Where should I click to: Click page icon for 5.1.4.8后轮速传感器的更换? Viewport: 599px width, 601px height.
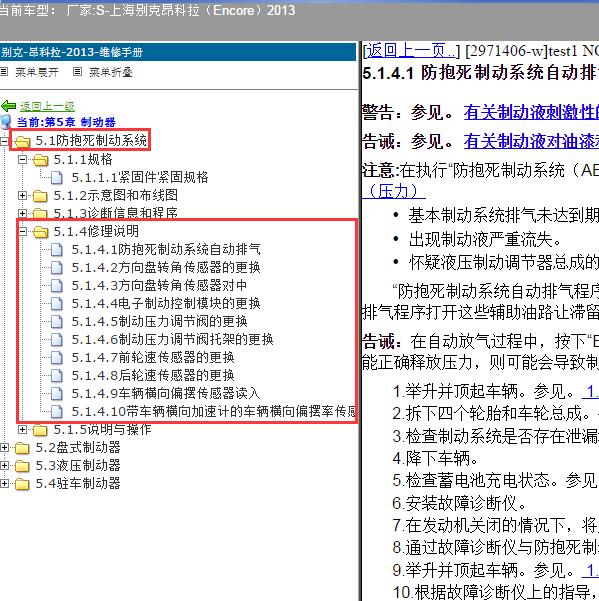57,376
